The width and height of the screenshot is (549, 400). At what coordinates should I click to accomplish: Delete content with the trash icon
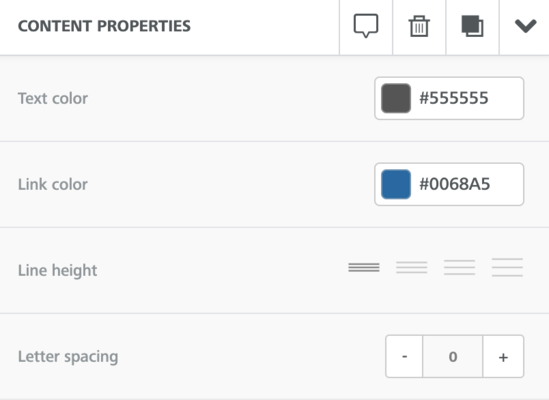pos(419,26)
